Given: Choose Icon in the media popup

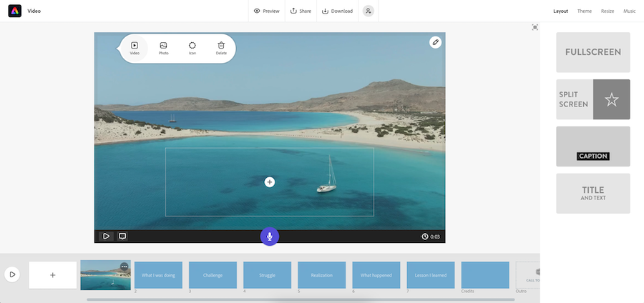Looking at the screenshot, I should click(x=192, y=49).
